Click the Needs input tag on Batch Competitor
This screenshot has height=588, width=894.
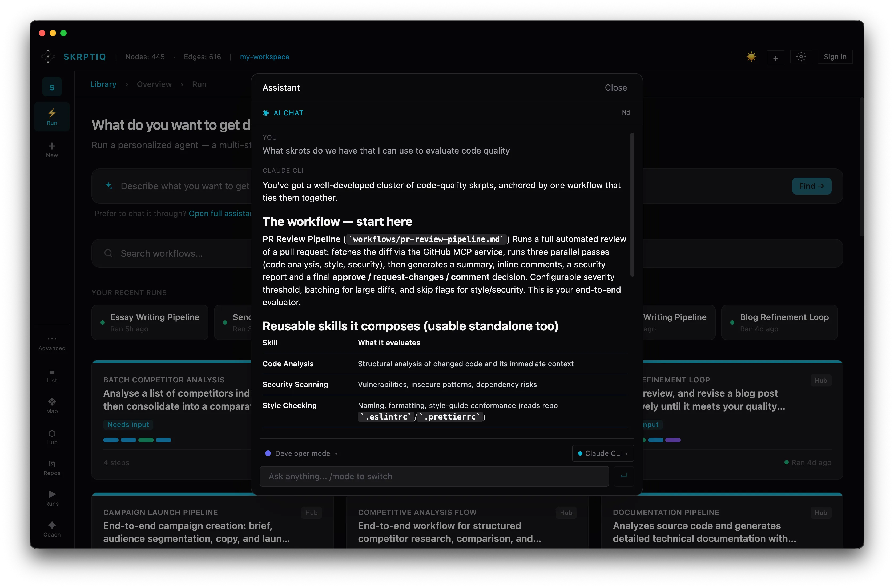click(x=128, y=425)
